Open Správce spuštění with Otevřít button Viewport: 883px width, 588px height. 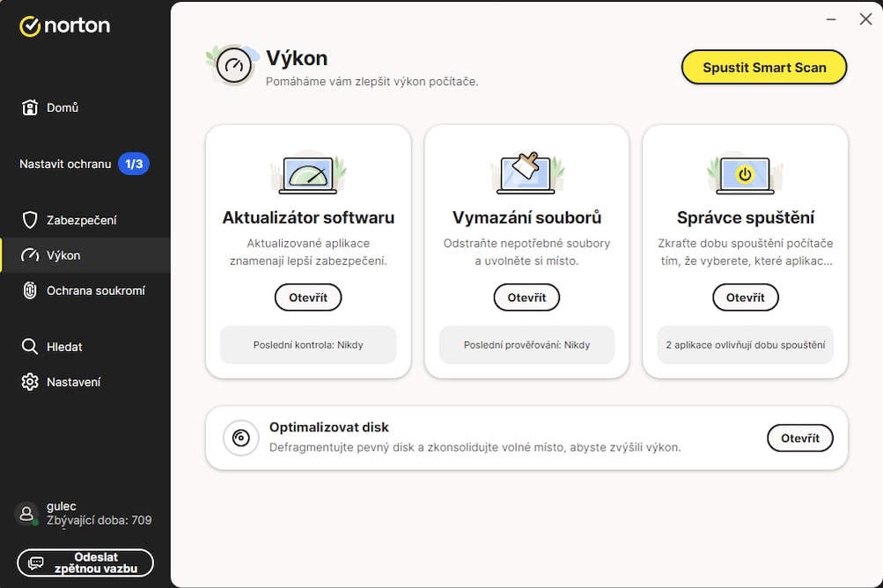coord(745,298)
